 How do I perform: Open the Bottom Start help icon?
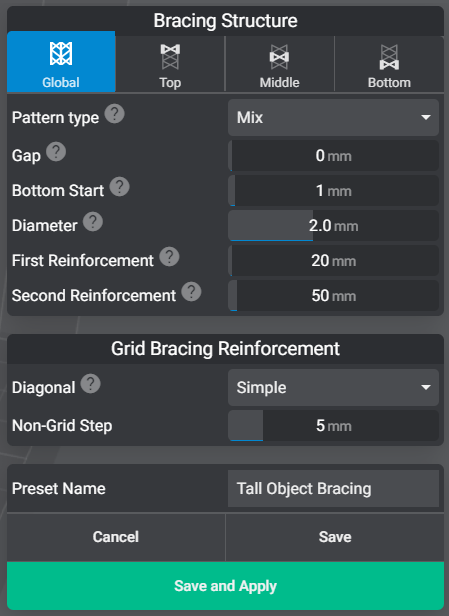pos(119,187)
